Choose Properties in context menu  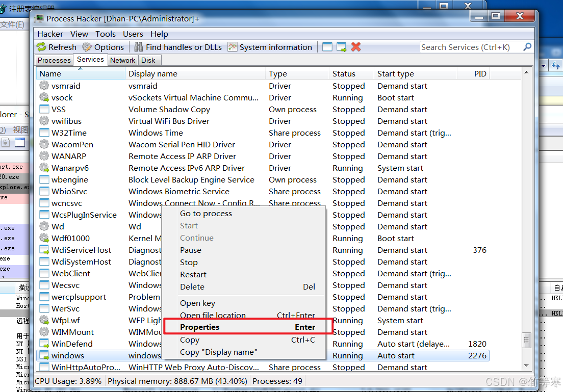pos(244,327)
